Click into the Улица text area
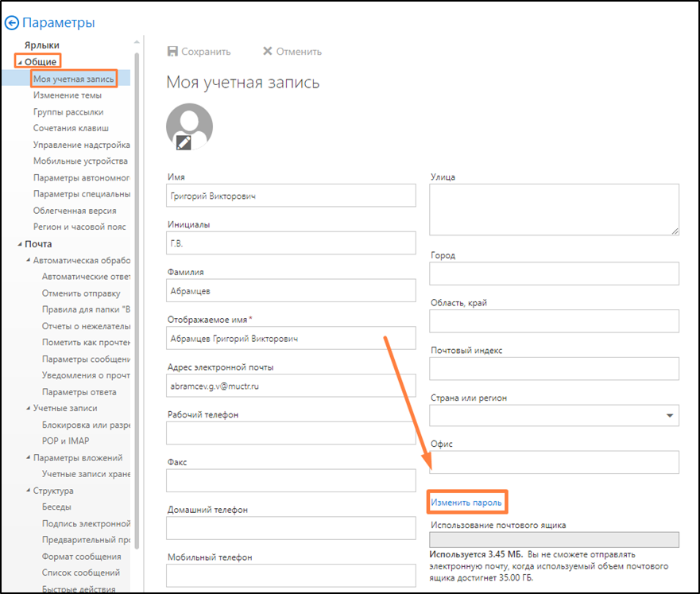Screen dimensions: 700x594 554,210
